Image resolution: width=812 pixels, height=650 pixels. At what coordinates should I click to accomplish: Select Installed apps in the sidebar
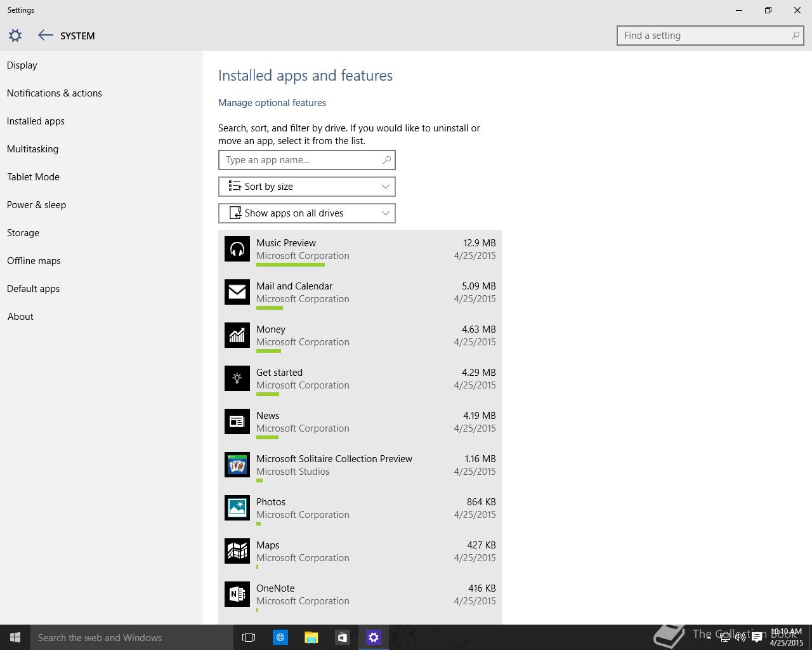click(x=36, y=121)
